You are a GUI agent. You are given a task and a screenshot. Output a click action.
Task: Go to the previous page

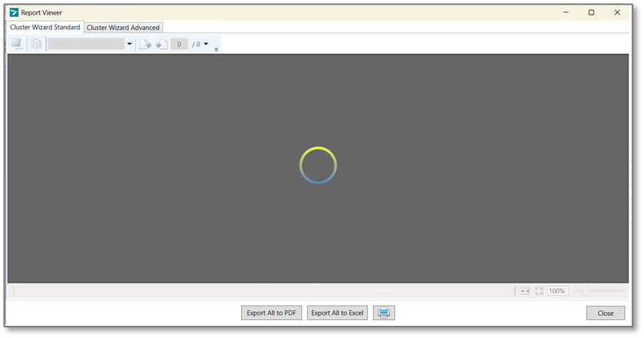[x=145, y=44]
